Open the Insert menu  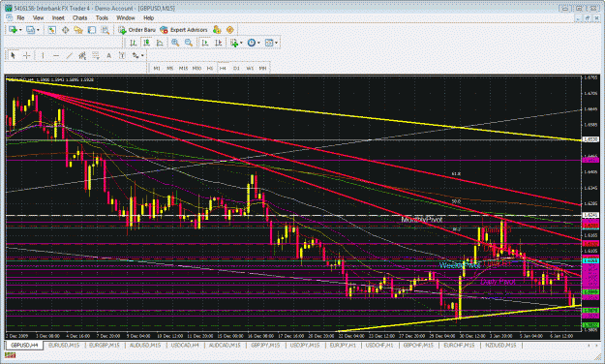[58, 17]
